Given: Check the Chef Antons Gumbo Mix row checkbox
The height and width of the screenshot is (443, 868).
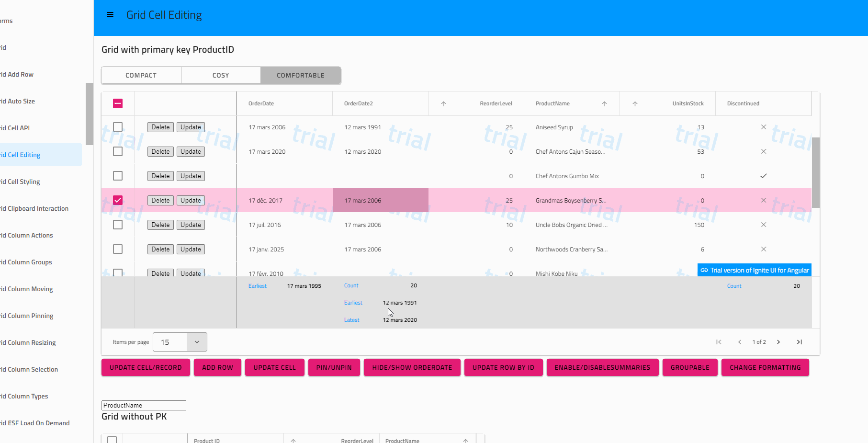Looking at the screenshot, I should click(118, 176).
